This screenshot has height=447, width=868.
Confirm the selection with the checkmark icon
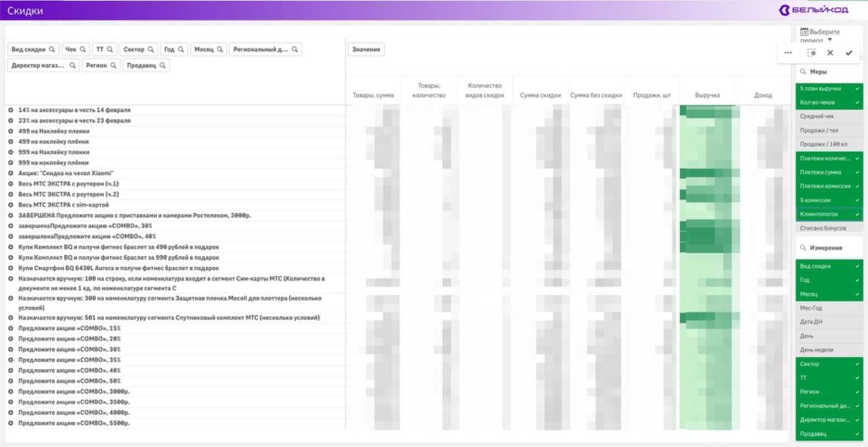pyautogui.click(x=849, y=53)
